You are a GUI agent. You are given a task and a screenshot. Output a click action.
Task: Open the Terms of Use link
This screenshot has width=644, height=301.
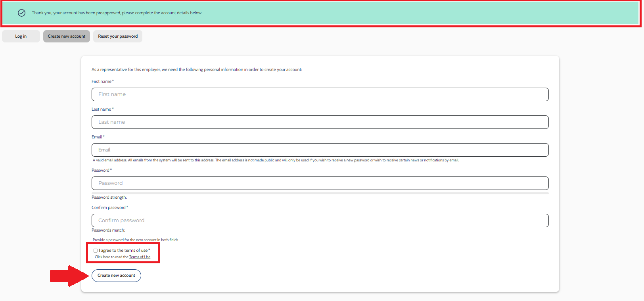[x=140, y=257]
